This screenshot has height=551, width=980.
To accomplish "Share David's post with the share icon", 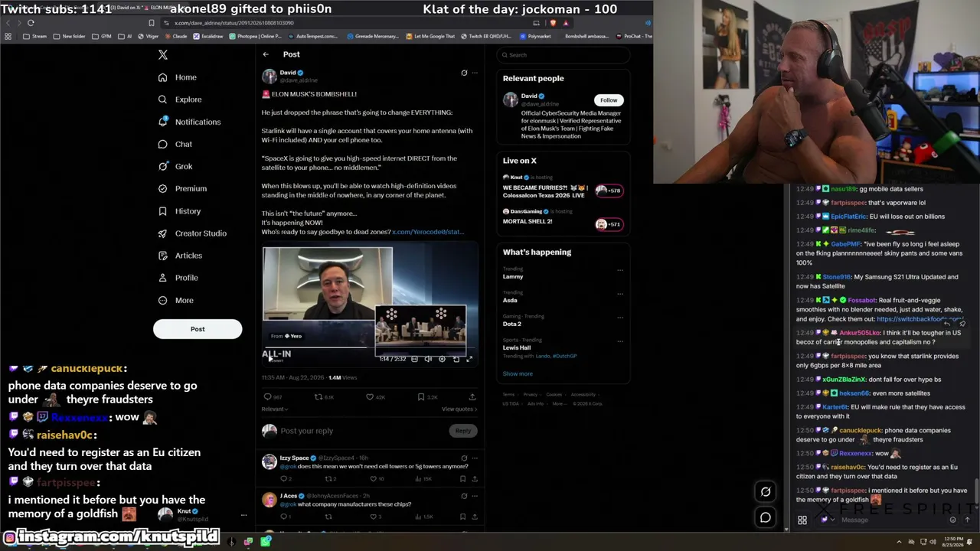I will click(x=472, y=397).
